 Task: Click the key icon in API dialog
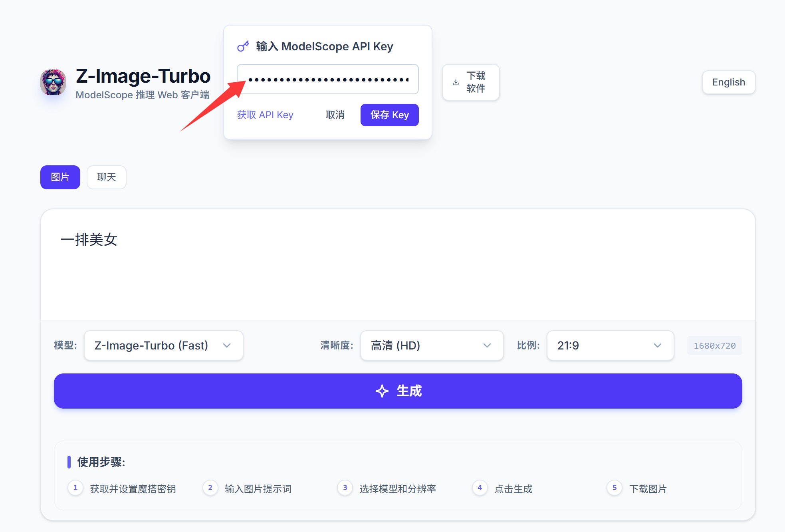243,47
